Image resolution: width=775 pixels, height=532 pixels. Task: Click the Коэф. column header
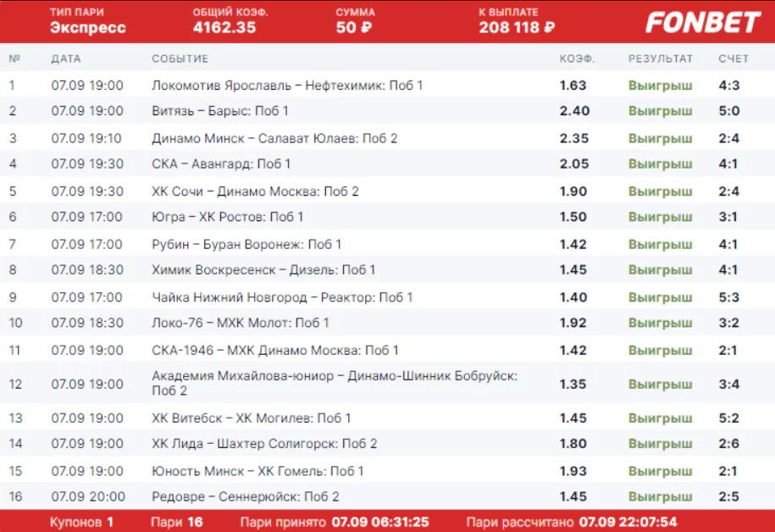pos(577,58)
